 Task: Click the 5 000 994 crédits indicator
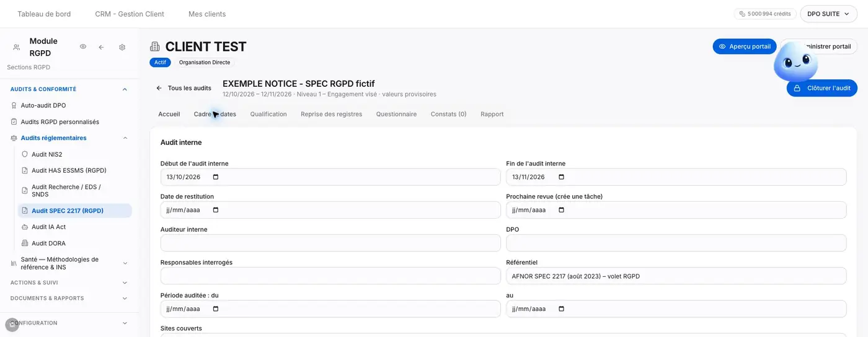pyautogui.click(x=765, y=14)
